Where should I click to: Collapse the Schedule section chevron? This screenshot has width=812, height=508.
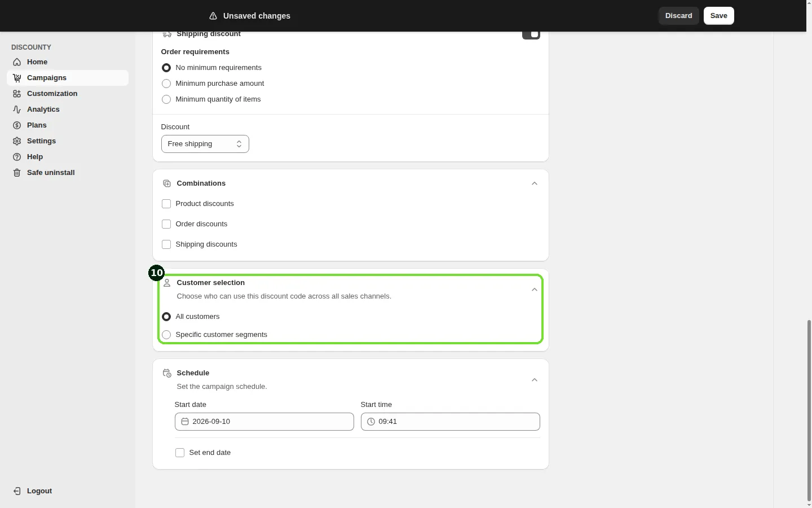(x=535, y=380)
